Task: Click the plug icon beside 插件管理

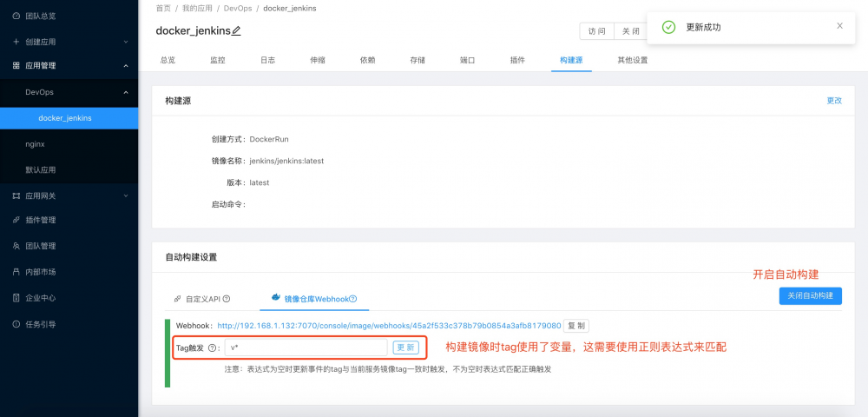Action: 16,220
